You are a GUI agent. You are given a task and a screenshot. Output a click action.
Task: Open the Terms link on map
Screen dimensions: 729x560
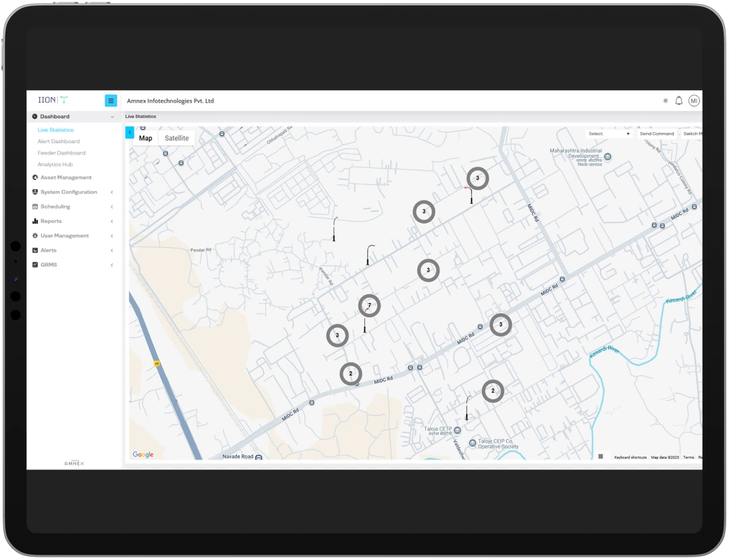pos(688,457)
